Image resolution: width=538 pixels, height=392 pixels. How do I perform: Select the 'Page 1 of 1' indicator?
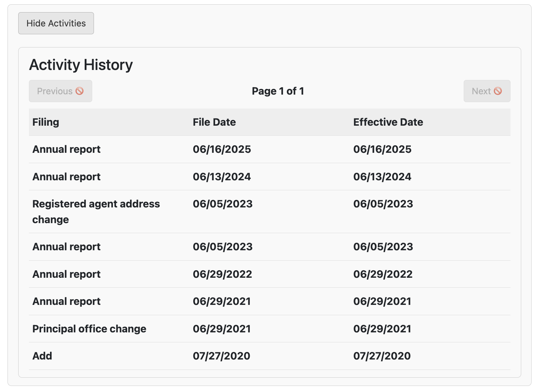(x=278, y=91)
